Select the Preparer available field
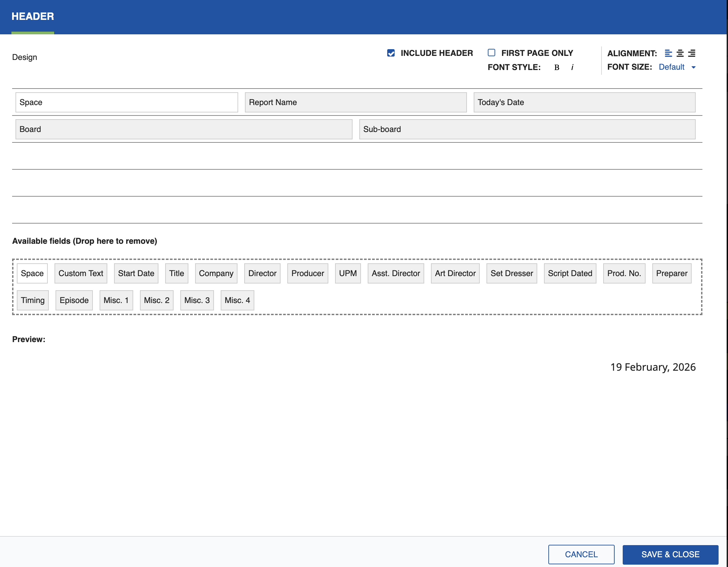This screenshot has width=728, height=567. 671,273
